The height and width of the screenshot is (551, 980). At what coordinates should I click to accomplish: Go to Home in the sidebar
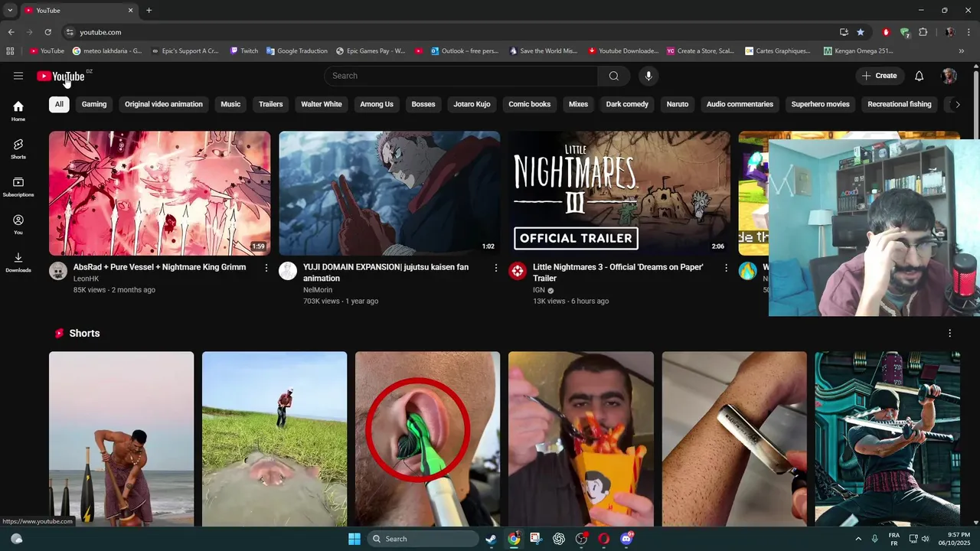[x=18, y=111]
